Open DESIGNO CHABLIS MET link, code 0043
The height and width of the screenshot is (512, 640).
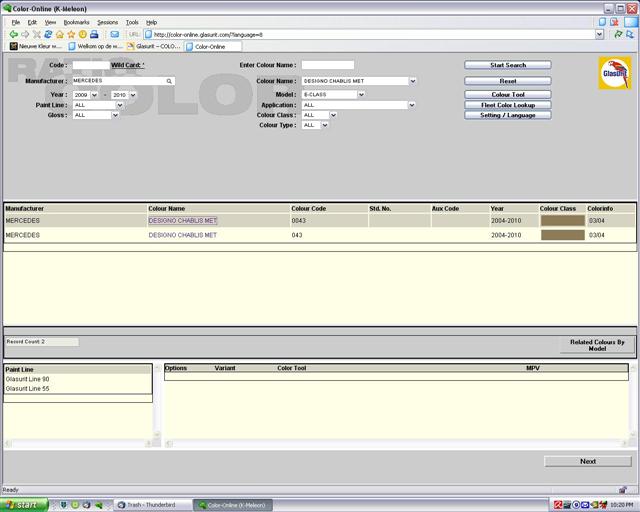183,221
